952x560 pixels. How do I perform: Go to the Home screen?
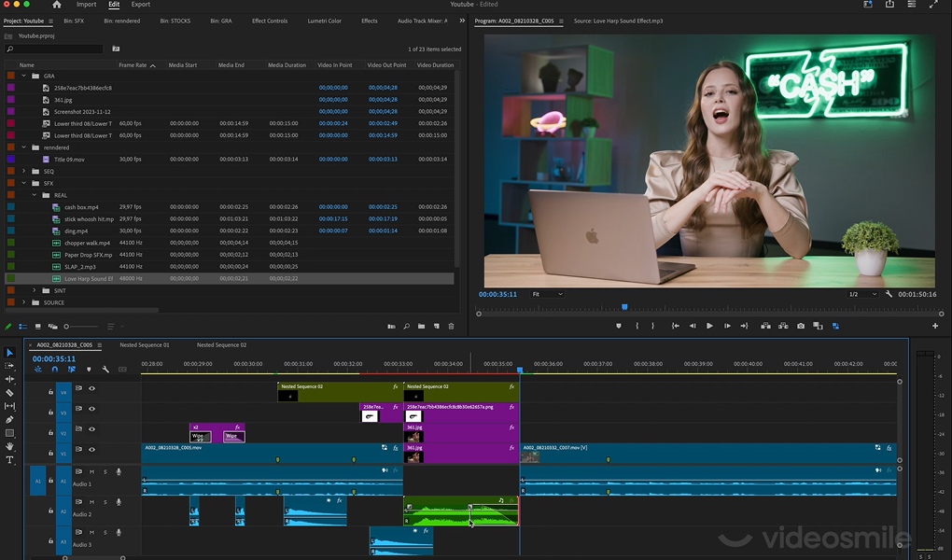pyautogui.click(x=56, y=5)
